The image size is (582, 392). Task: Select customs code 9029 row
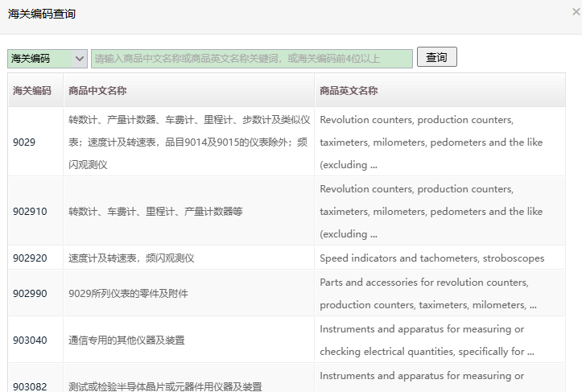tap(24, 142)
